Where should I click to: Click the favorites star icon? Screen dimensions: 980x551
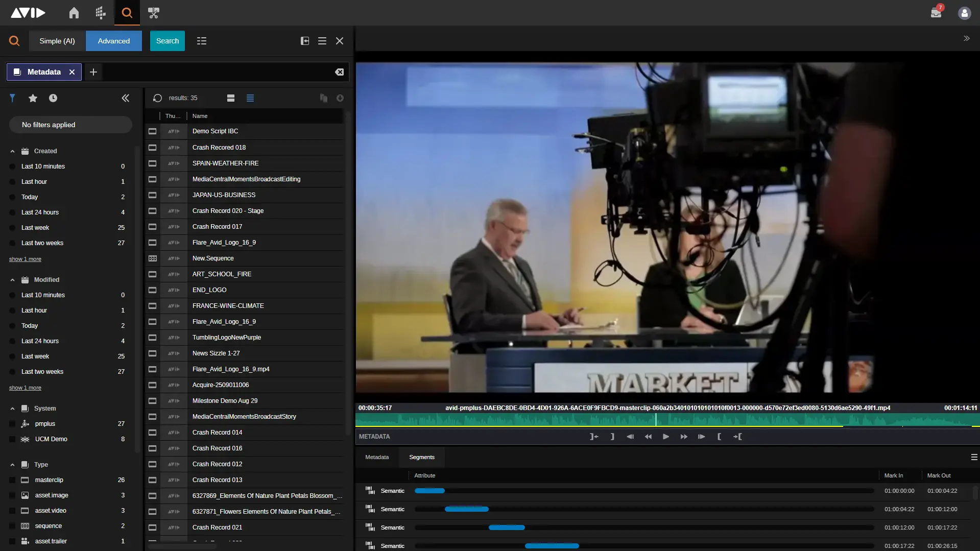click(33, 98)
